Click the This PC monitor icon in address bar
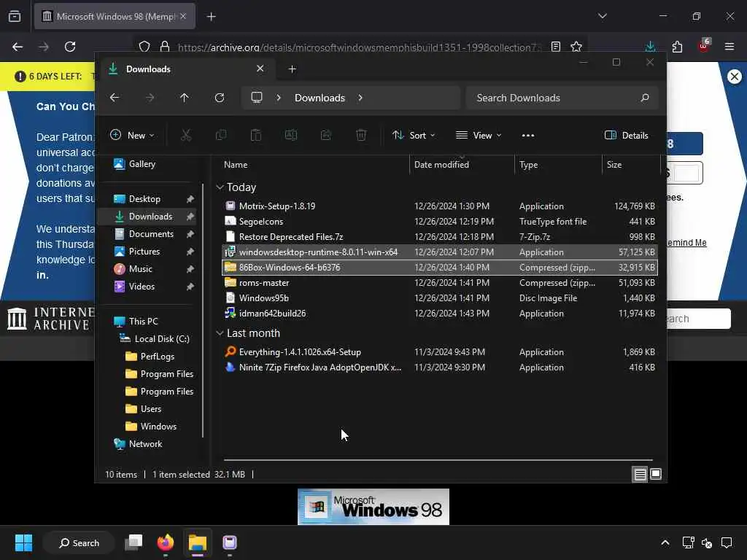Image resolution: width=747 pixels, height=560 pixels. (257, 98)
